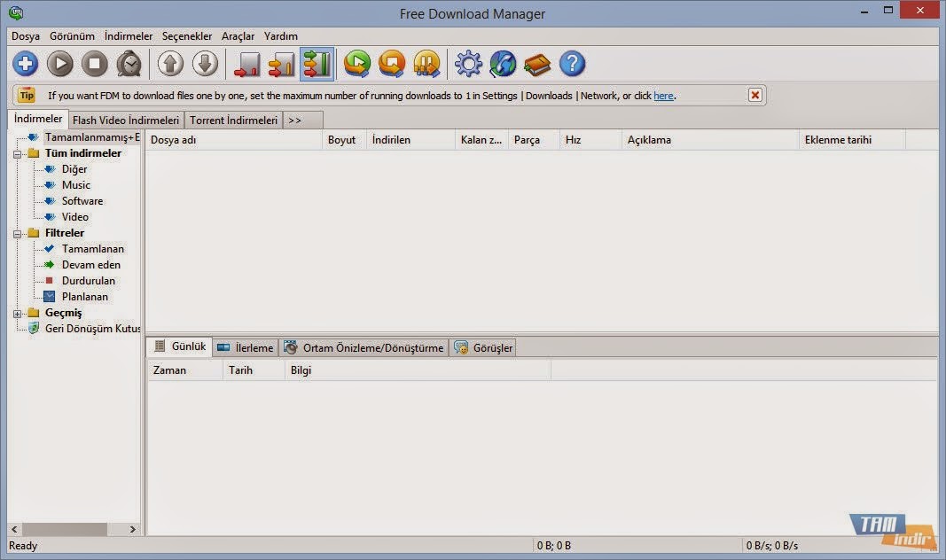Click tree panel scroll left arrow
This screenshot has height=560, width=946.
click(x=14, y=529)
